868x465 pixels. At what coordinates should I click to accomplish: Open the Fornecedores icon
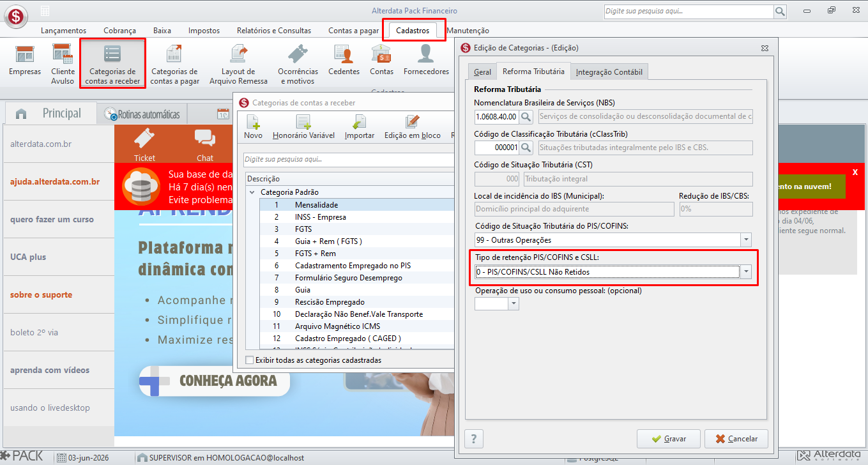click(x=427, y=61)
